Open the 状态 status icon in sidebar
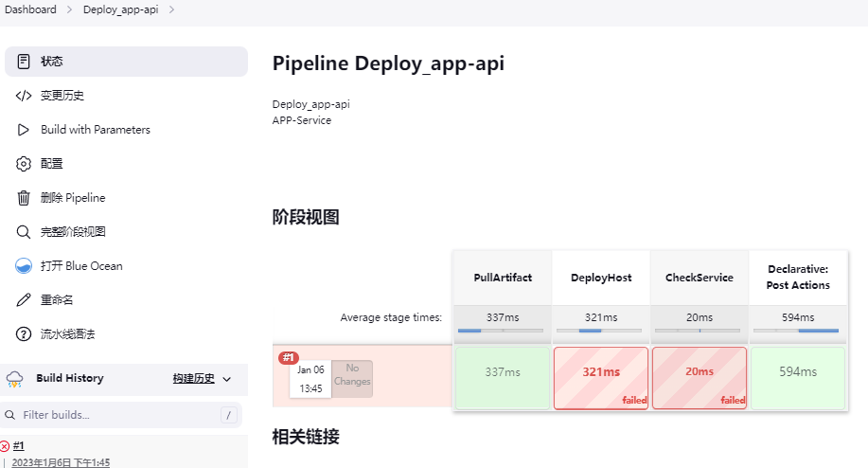Screen dimensions: 868x468 point(24,62)
